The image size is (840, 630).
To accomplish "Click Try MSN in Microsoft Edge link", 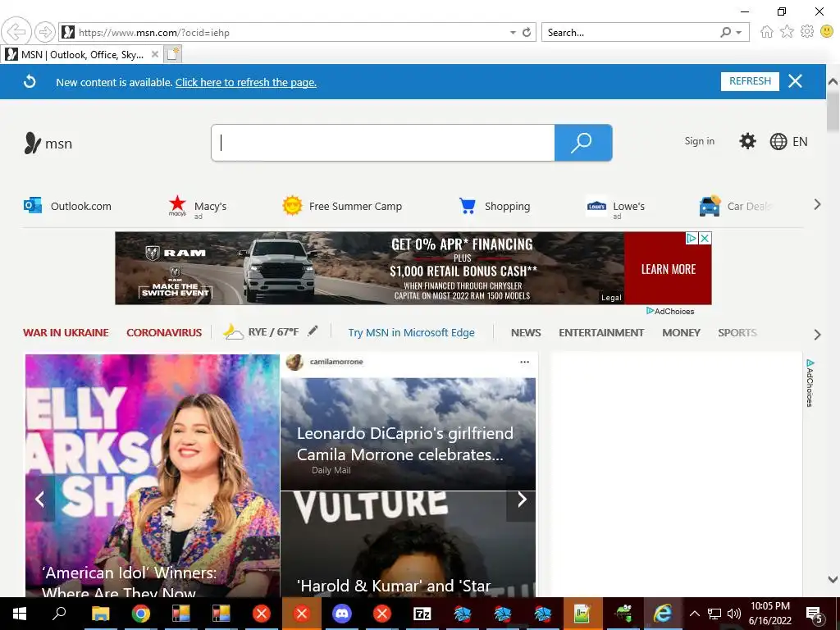I will (412, 333).
